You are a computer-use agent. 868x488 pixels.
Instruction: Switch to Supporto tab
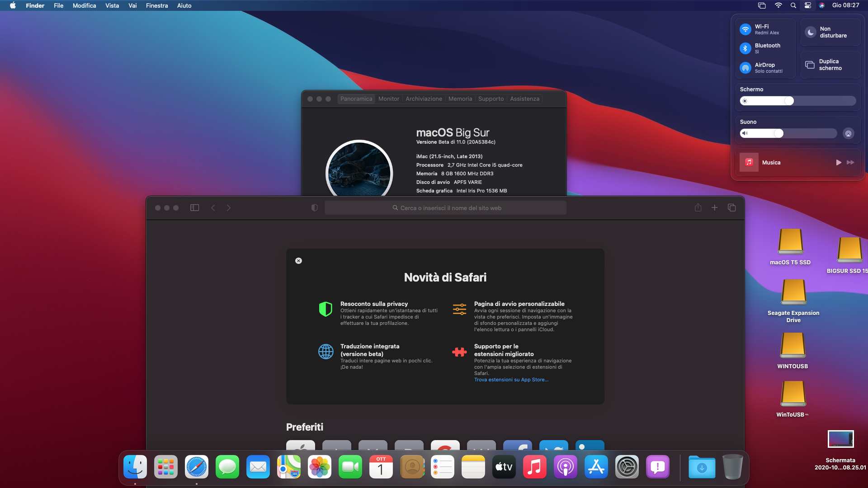(x=491, y=99)
